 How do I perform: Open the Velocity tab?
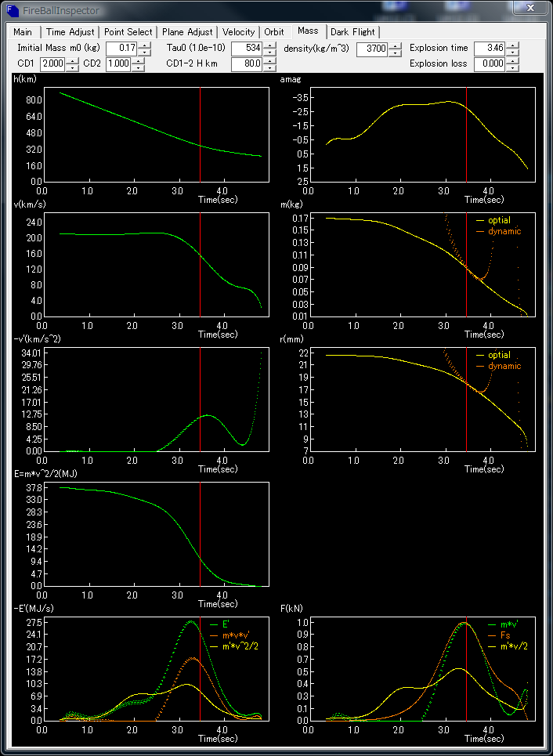pyautogui.click(x=238, y=32)
